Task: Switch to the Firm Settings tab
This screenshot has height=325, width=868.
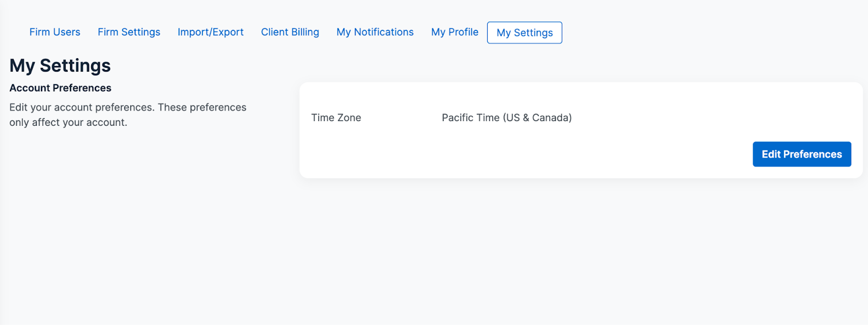Action: click(x=129, y=32)
